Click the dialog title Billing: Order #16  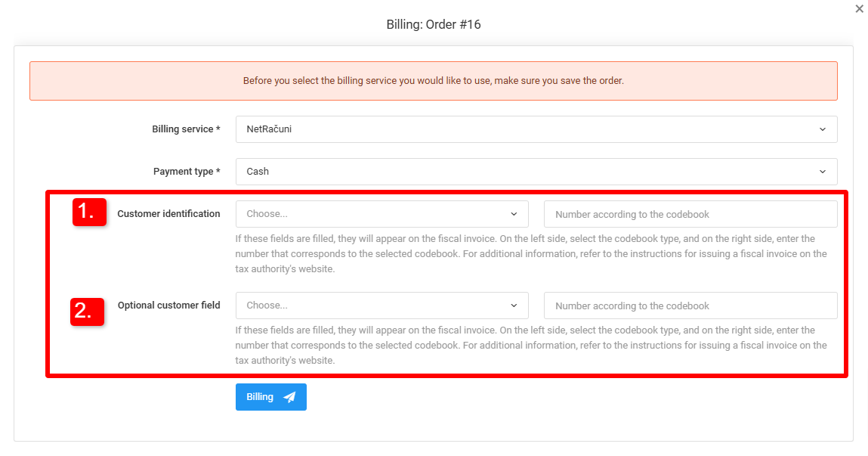[x=434, y=24]
